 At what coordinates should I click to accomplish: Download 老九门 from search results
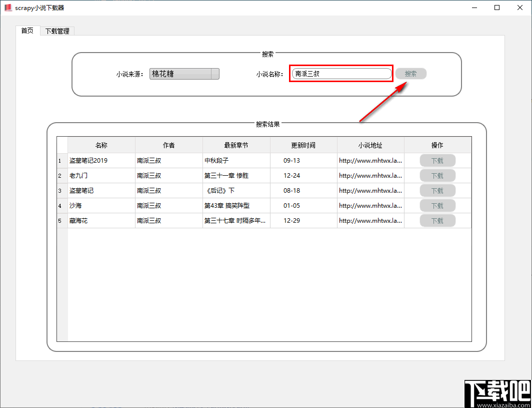click(x=437, y=175)
